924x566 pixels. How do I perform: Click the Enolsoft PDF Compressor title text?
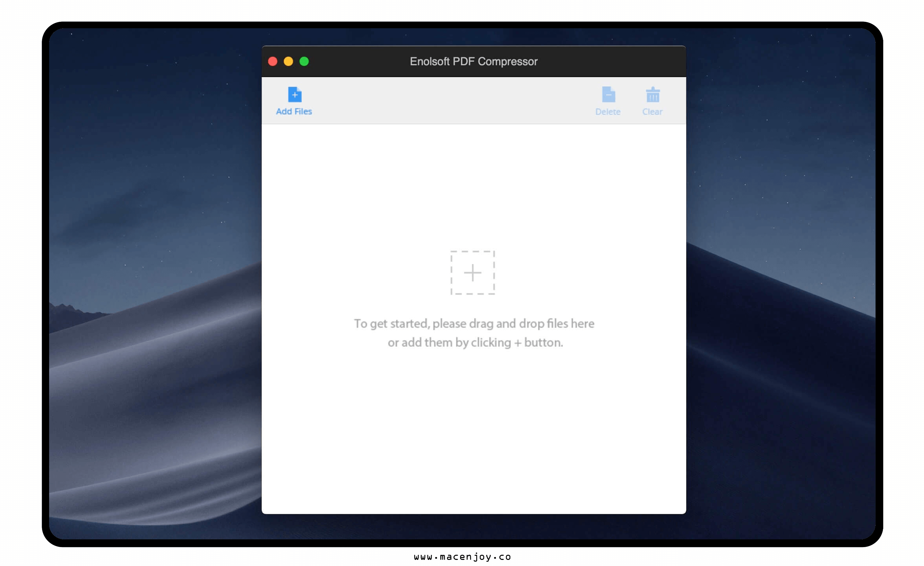click(x=474, y=62)
